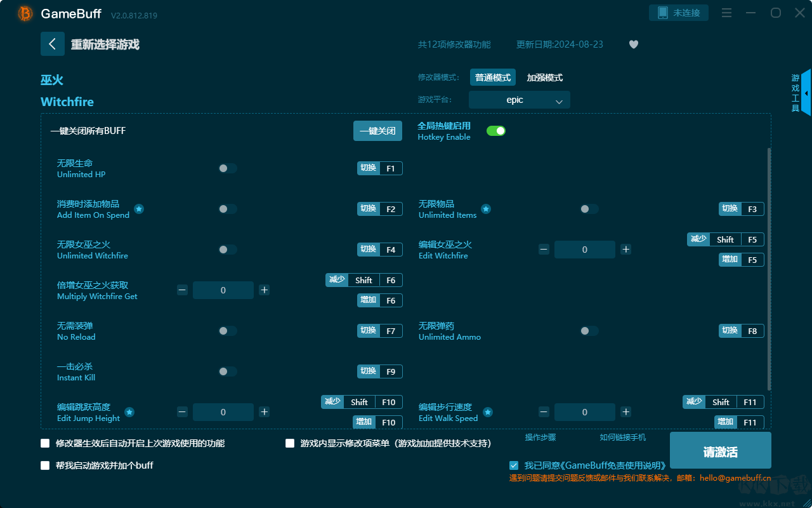
Task: Open the epic game platform dropdown
Action: (520, 100)
